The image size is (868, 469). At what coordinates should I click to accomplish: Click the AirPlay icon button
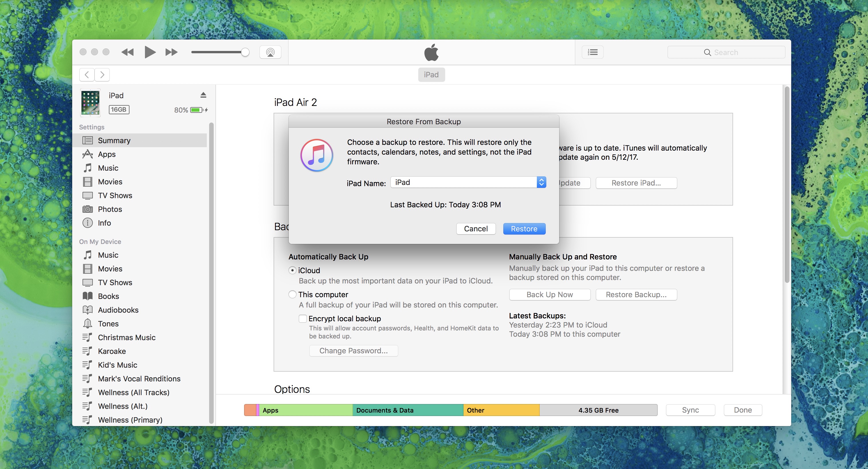click(270, 52)
